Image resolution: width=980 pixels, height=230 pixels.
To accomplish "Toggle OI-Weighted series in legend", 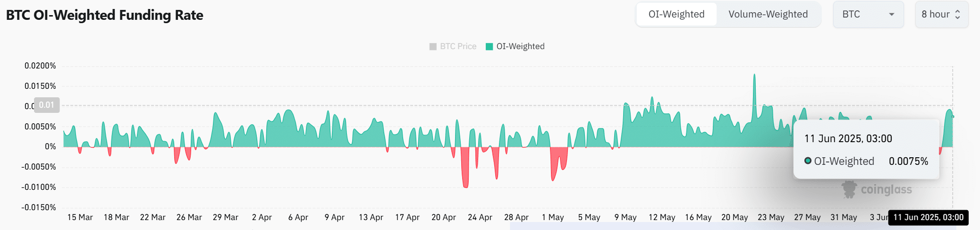I will [x=515, y=46].
